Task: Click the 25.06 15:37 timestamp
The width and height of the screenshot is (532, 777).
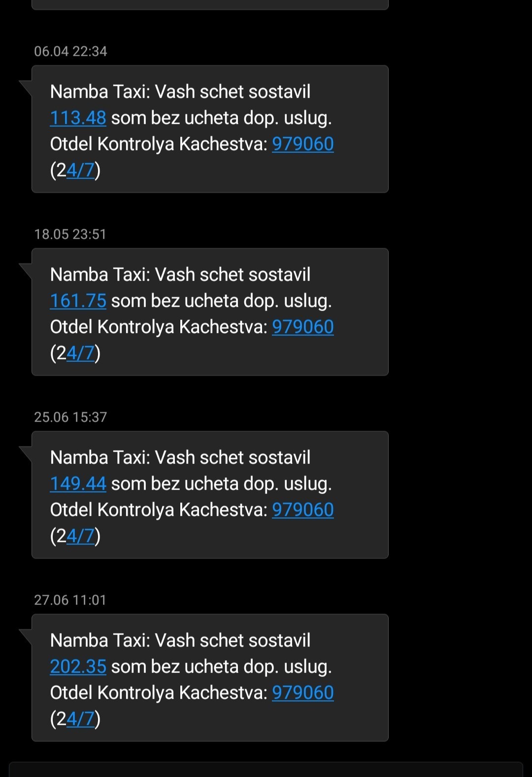Action: pyautogui.click(x=70, y=417)
